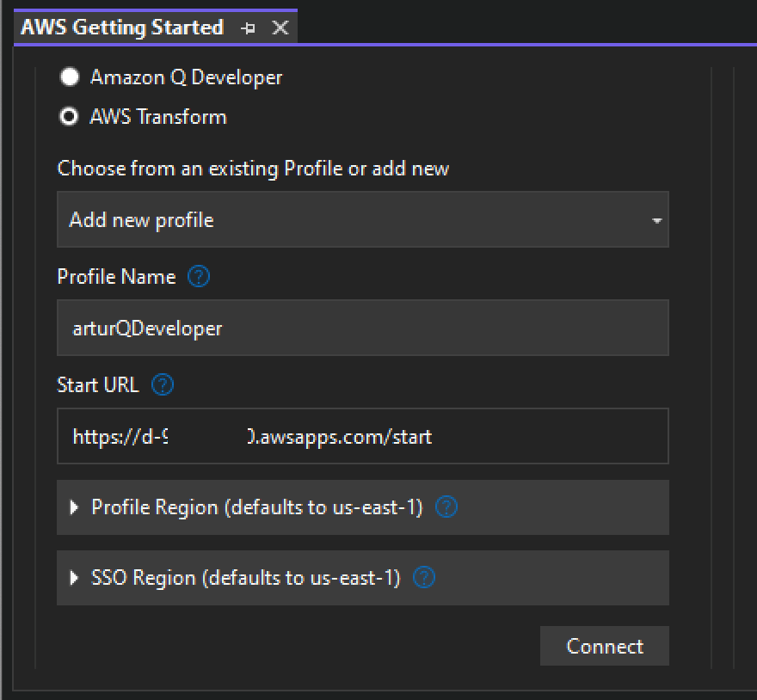Close the AWS Getting Started tab
The width and height of the screenshot is (757, 700).
[280, 27]
